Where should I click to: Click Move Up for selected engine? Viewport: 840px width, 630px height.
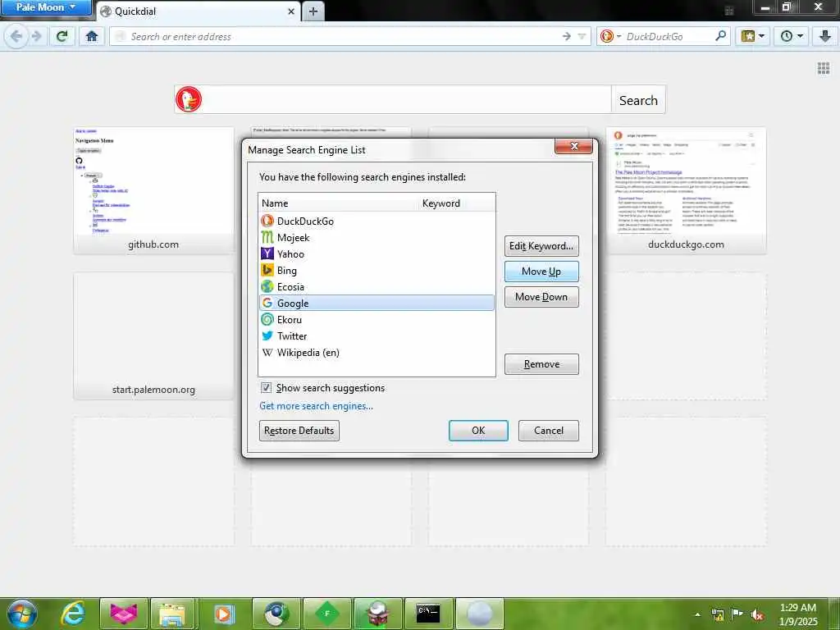(x=541, y=271)
